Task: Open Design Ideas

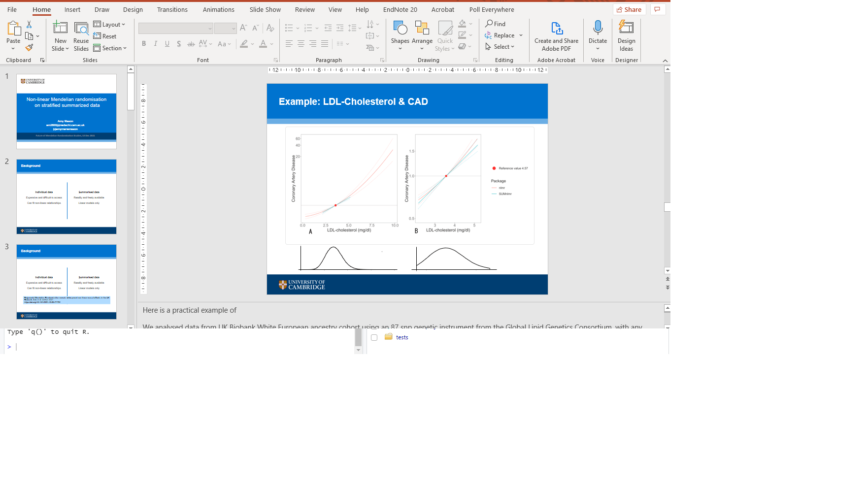Action: pyautogui.click(x=626, y=36)
